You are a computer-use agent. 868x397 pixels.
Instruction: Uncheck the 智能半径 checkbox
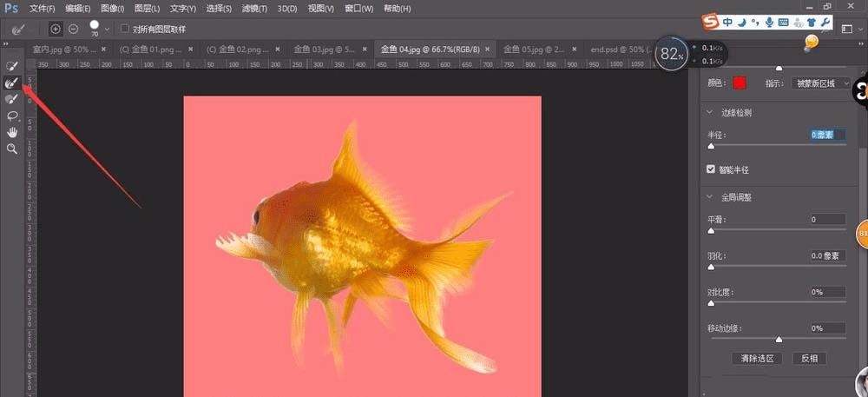point(712,169)
